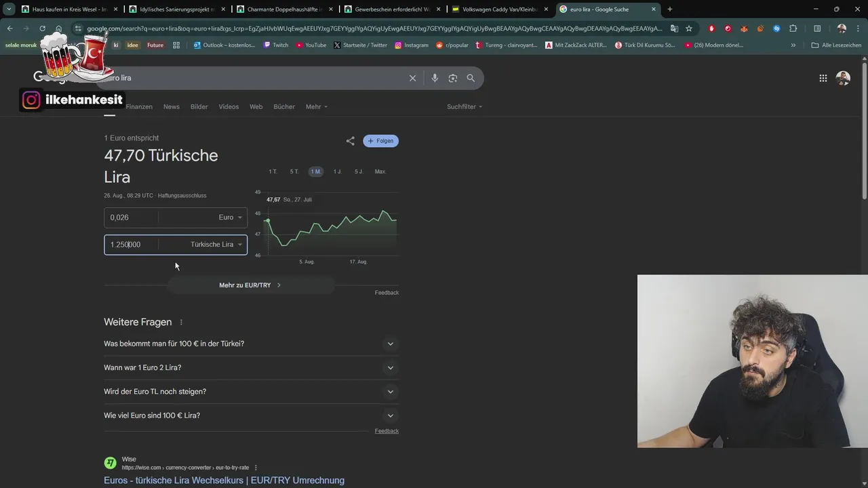Open options next to Weitere Fragen
Screen dimensions: 868x488
pyautogui.click(x=181, y=322)
